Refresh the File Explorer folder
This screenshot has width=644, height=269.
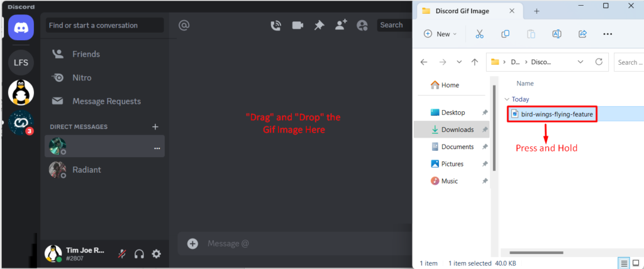[599, 62]
